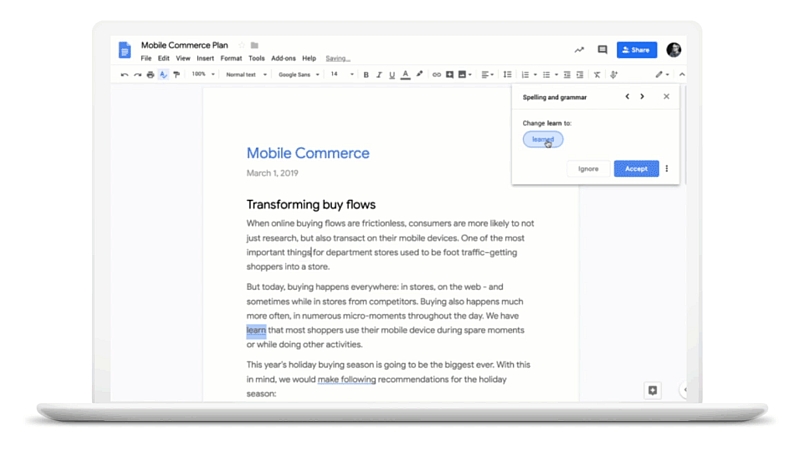Click the activity dashboard trend icon
The height and width of the screenshot is (450, 800).
[x=579, y=50]
